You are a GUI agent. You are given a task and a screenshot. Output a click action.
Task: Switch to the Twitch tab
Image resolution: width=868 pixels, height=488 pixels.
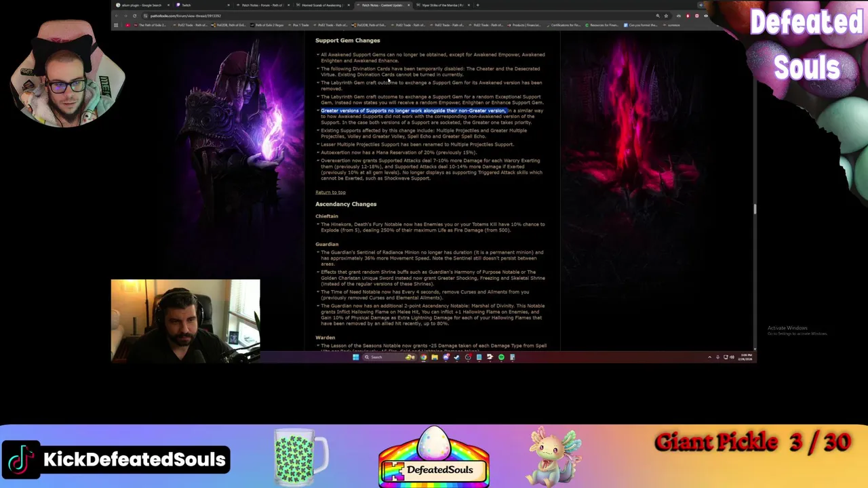coord(202,5)
